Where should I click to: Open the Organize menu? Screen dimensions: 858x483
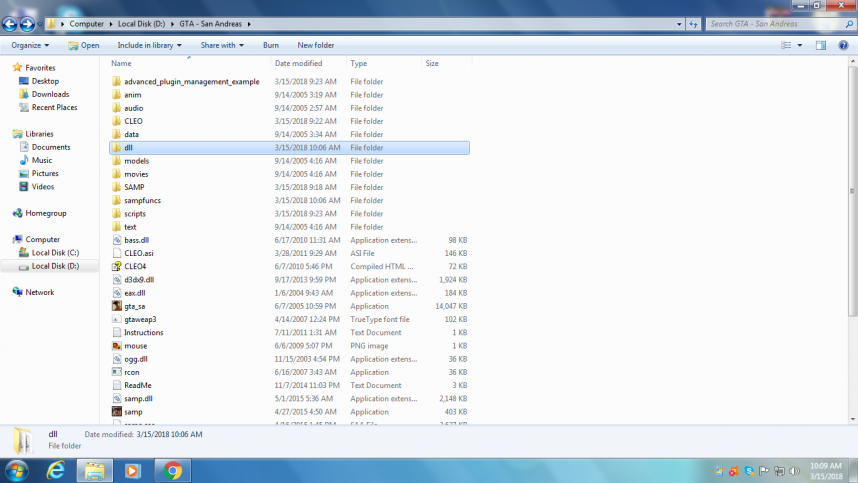tap(30, 45)
